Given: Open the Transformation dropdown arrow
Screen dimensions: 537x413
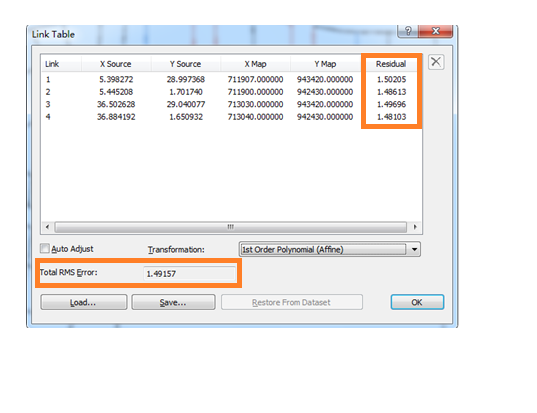Looking at the screenshot, I should click(414, 249).
